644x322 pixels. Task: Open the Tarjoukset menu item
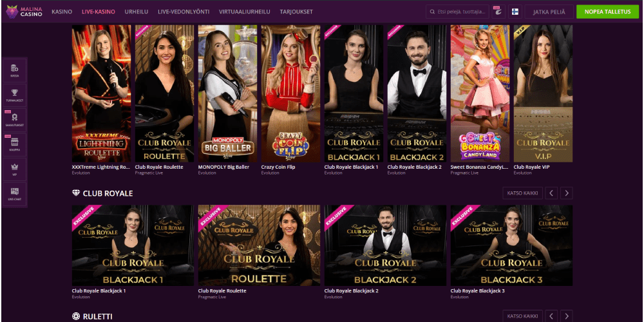coord(294,12)
